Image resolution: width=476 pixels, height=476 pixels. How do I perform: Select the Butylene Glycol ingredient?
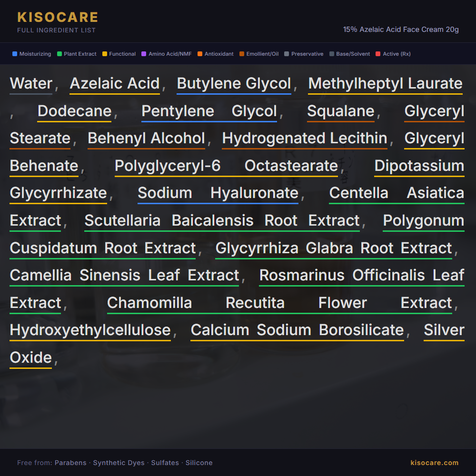234,84
